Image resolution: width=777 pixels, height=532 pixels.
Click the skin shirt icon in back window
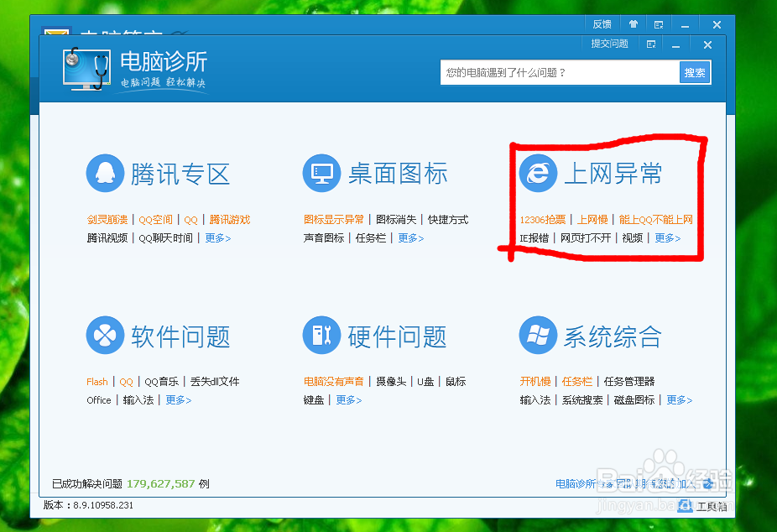click(634, 24)
